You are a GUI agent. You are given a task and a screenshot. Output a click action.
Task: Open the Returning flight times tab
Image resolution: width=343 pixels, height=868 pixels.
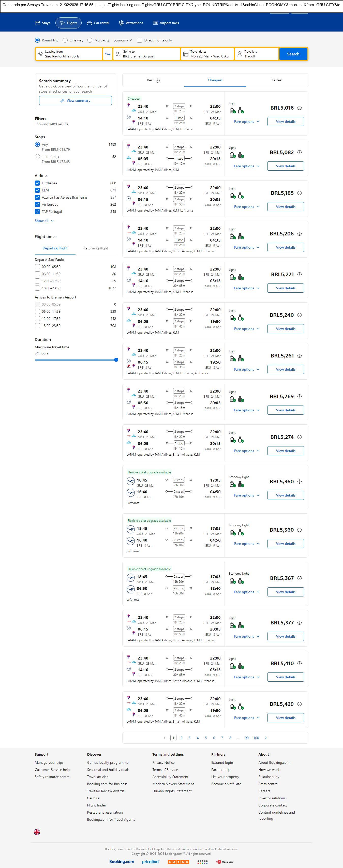(x=96, y=248)
